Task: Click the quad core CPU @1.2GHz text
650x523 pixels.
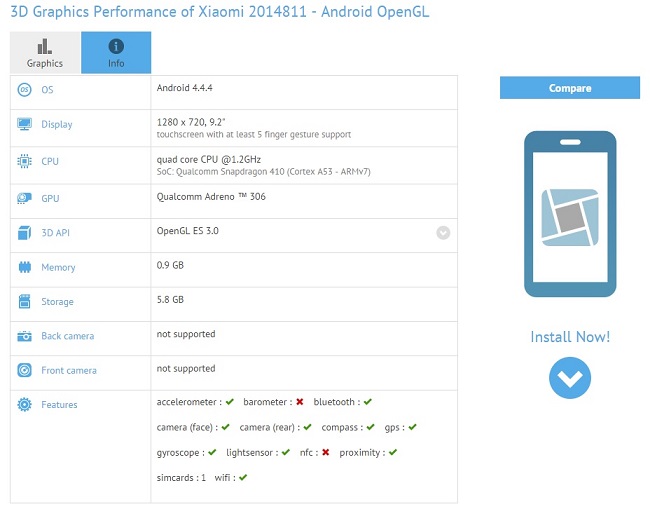Action: click(x=209, y=160)
